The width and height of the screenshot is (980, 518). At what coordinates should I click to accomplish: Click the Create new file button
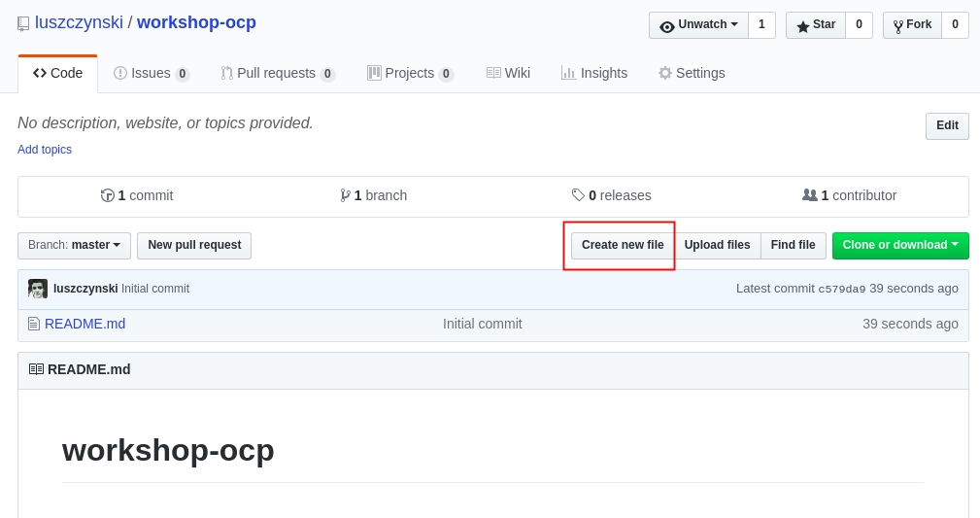click(623, 245)
